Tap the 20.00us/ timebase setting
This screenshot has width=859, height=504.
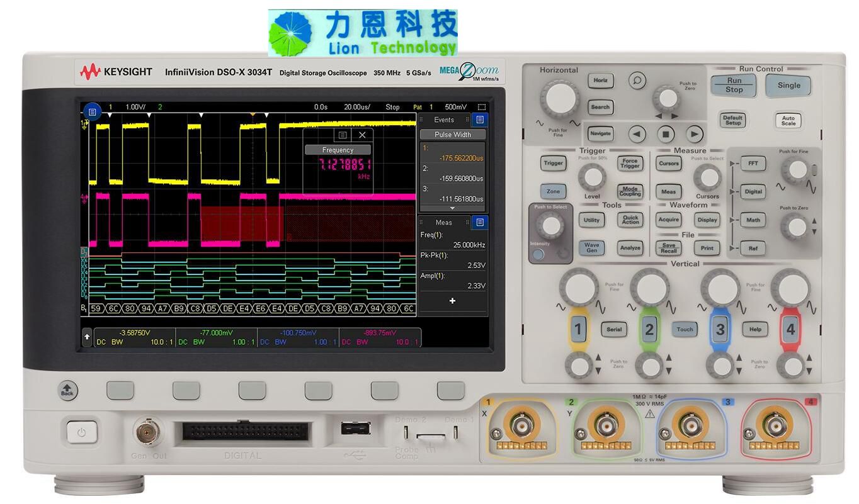coord(357,107)
